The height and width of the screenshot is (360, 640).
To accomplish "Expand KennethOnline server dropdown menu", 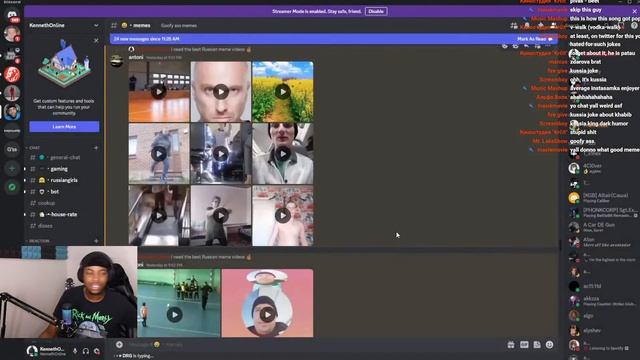I will (x=96, y=25).
